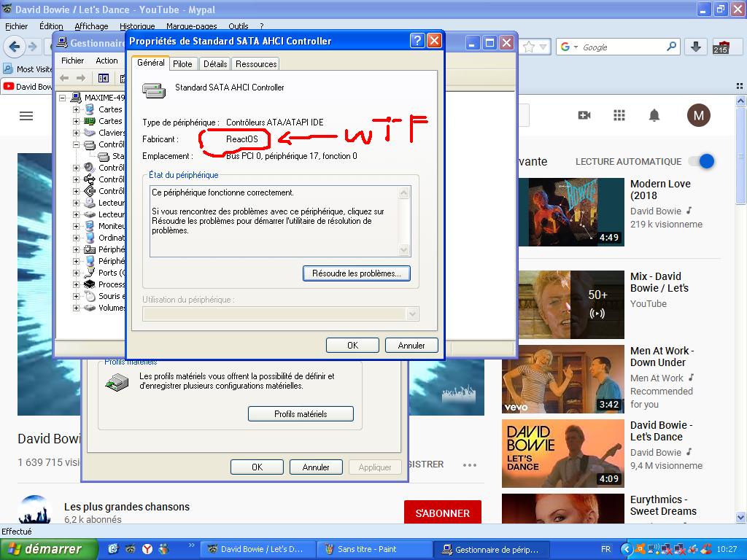The width and height of the screenshot is (747, 560).
Task: Toggle console tree view icon in Device Manager
Action: click(104, 78)
